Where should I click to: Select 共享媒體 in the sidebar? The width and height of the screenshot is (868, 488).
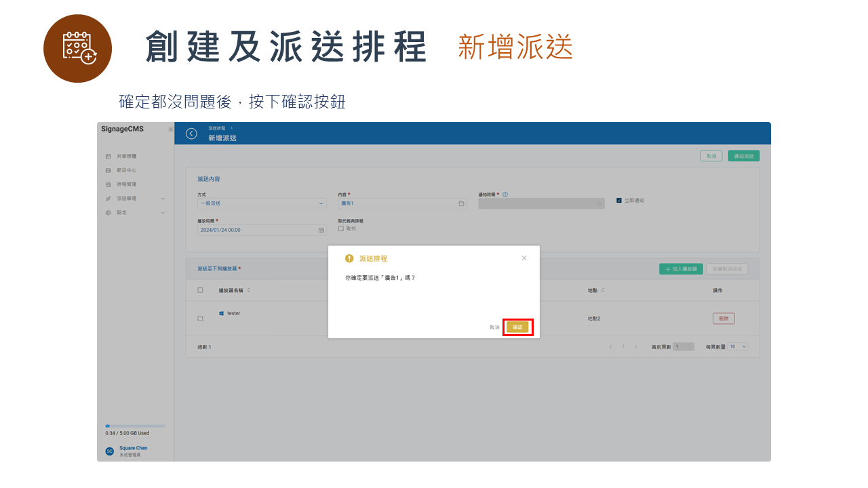(x=125, y=156)
